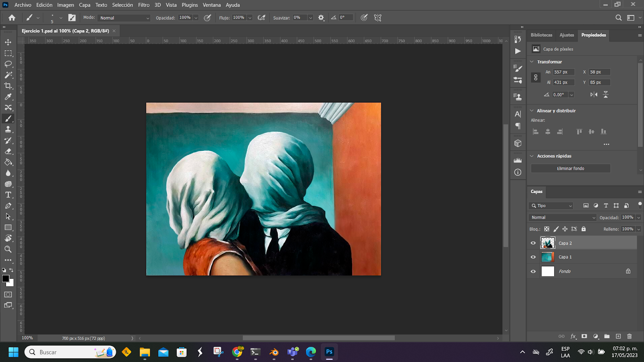Hide the Capa 1 layer
Screen dimensions: 644x362
click(533, 257)
